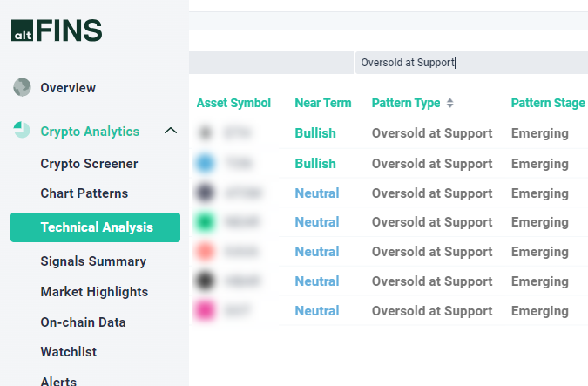The height and width of the screenshot is (386, 588).
Task: Sort by the Asset Symbol column header
Action: (233, 103)
